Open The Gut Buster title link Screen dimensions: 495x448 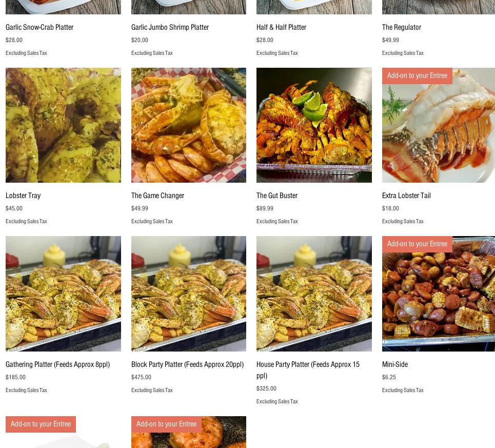point(277,196)
